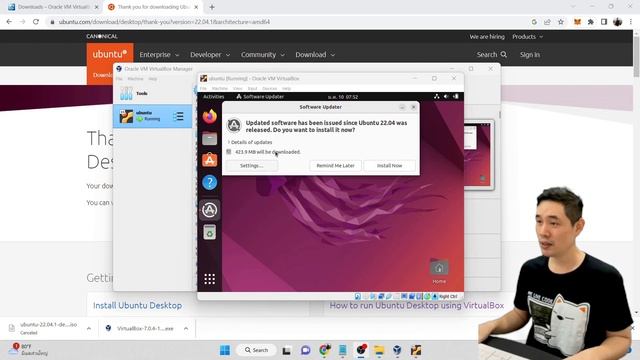Expand the Enterprise menu on ubuntu.com
The width and height of the screenshot is (640, 360).
[159, 55]
